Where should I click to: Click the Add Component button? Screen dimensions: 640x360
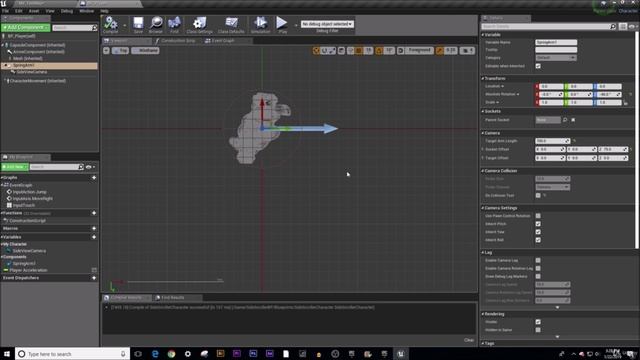point(26,27)
